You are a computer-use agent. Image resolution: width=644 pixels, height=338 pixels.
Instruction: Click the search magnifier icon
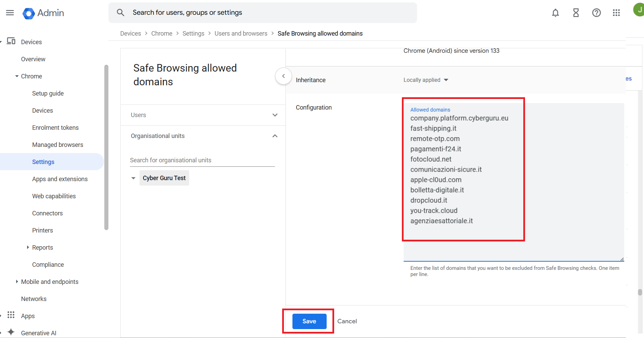click(x=120, y=12)
